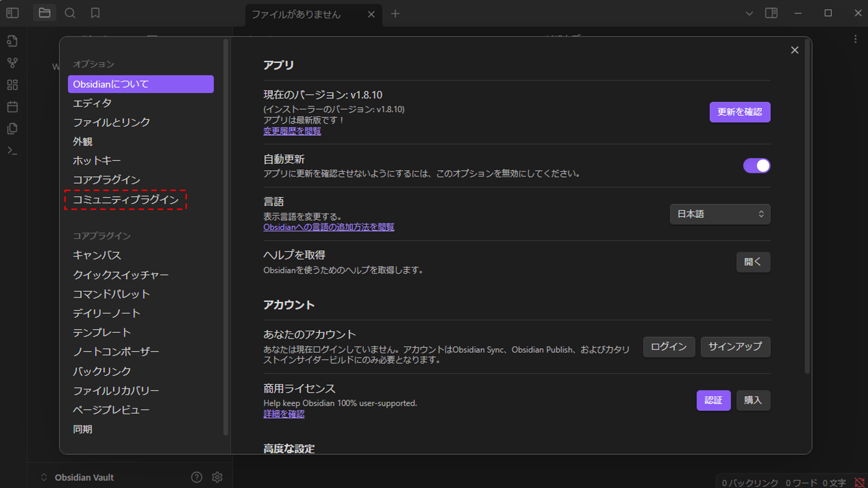Open the bookmarks icon

point(95,13)
